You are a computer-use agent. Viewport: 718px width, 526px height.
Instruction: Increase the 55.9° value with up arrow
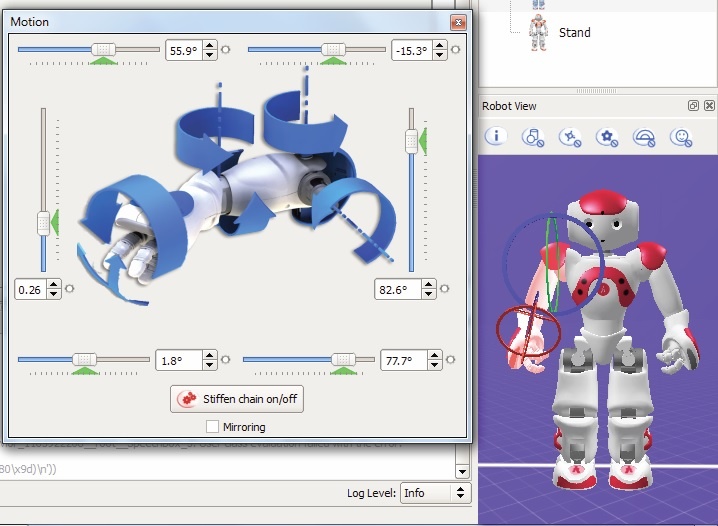pos(208,44)
